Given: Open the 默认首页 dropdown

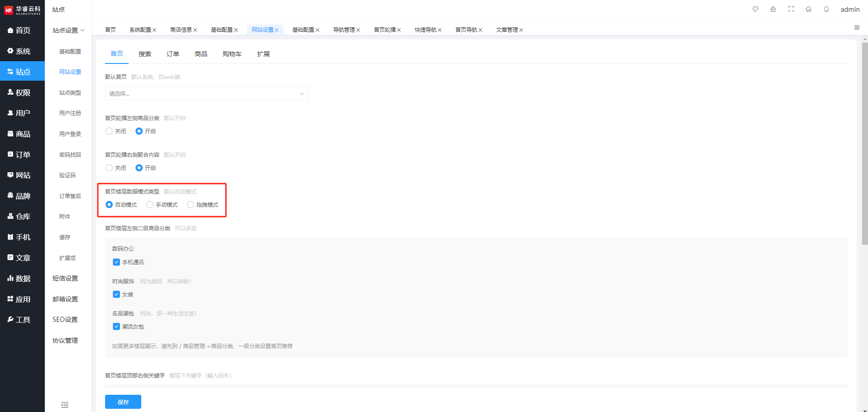Looking at the screenshot, I should (x=206, y=93).
